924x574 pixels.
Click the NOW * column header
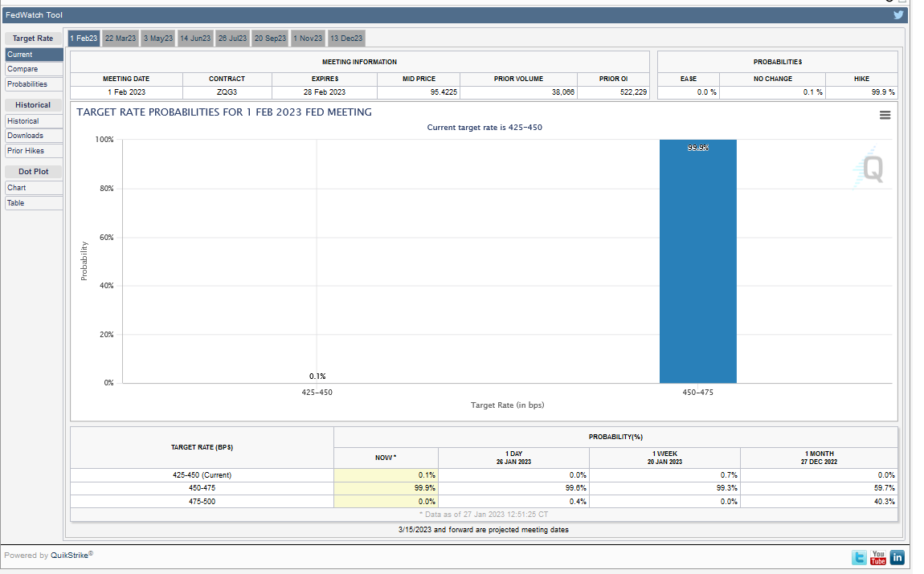[x=386, y=458]
